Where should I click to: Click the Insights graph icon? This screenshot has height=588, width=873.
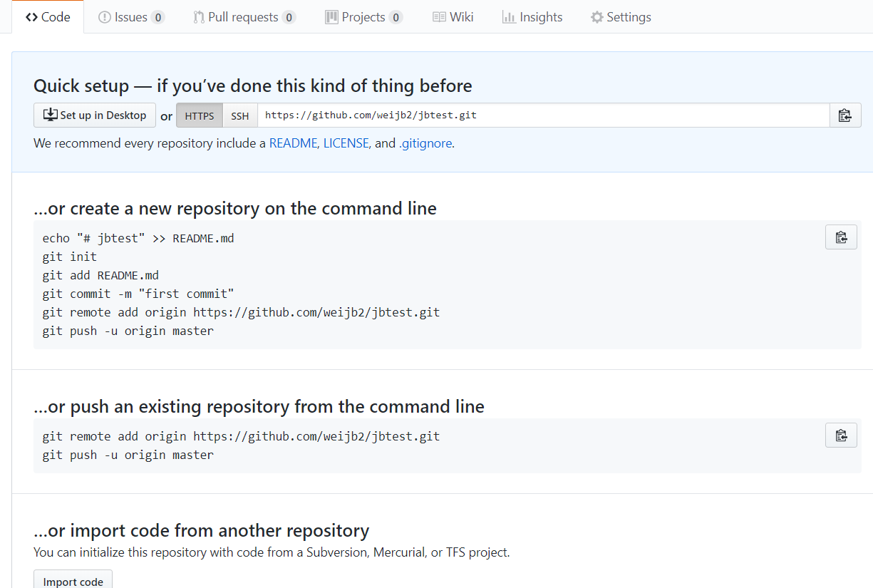coord(509,17)
